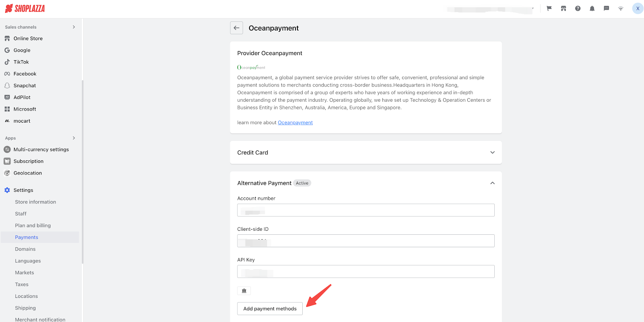Open the Online Store label
The height and width of the screenshot is (322, 644).
pyautogui.click(x=28, y=39)
